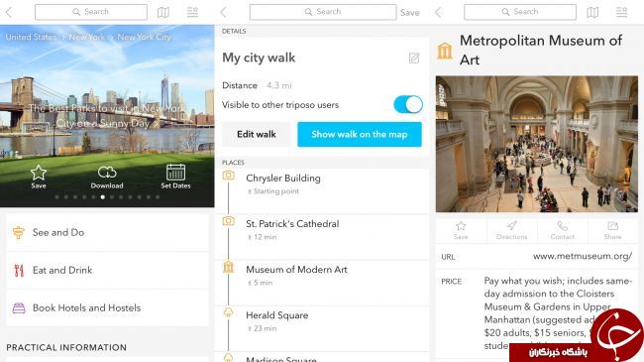This screenshot has width=644, height=362.
Task: Open the New York breadcrumb link
Action: point(86,37)
